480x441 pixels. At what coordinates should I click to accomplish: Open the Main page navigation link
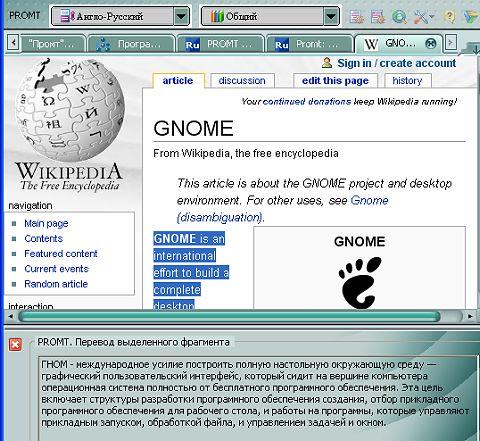(46, 223)
